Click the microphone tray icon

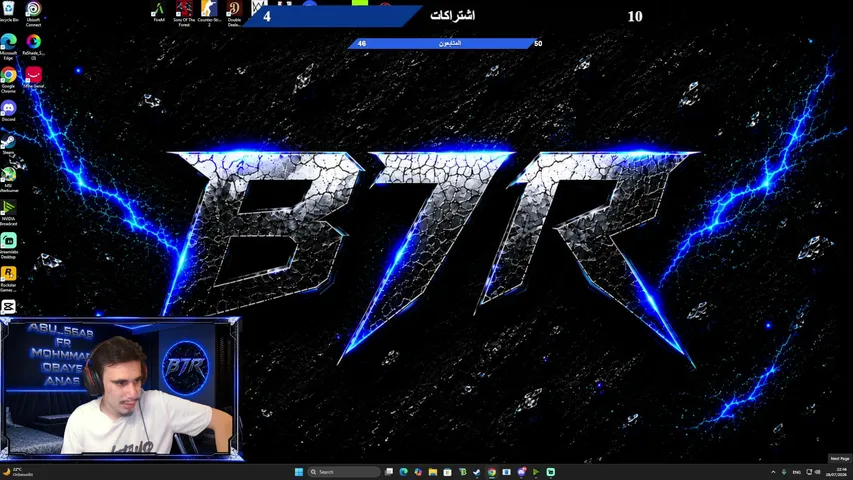[x=784, y=472]
